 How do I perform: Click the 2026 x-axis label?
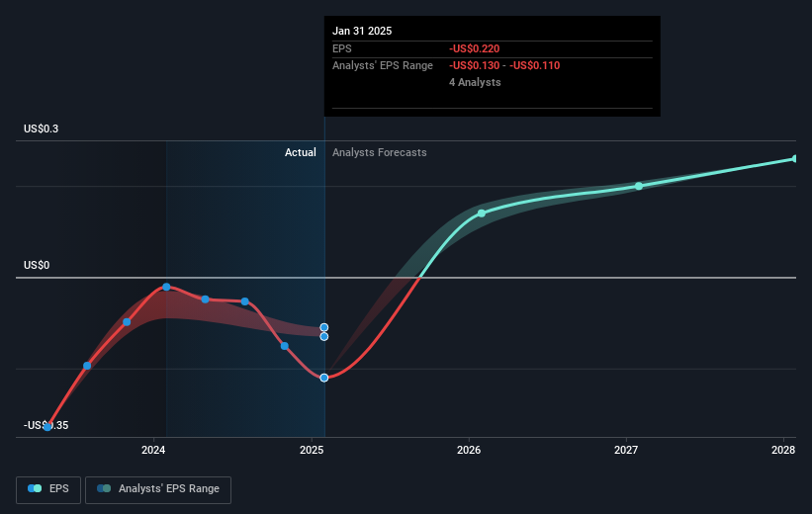(x=469, y=450)
